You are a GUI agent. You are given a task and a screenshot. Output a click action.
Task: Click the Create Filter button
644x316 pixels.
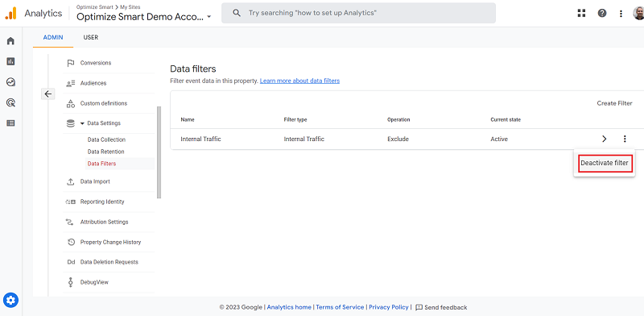(x=614, y=103)
